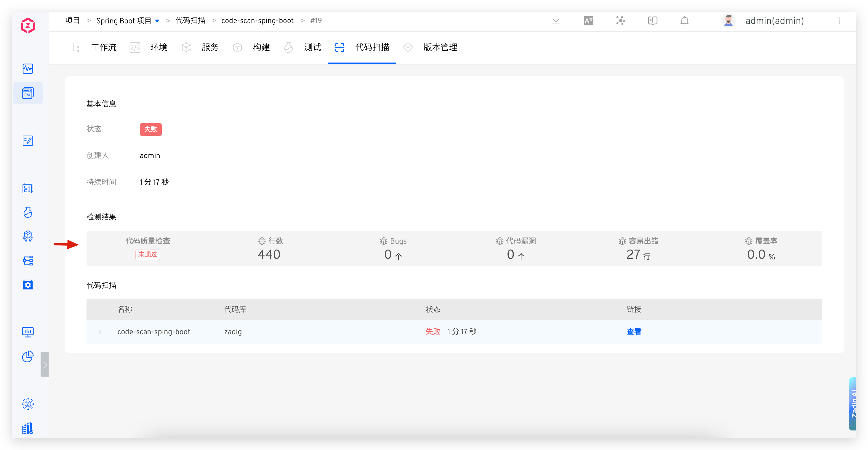Click the admin user avatar
This screenshot has height=450, width=868.
(728, 20)
